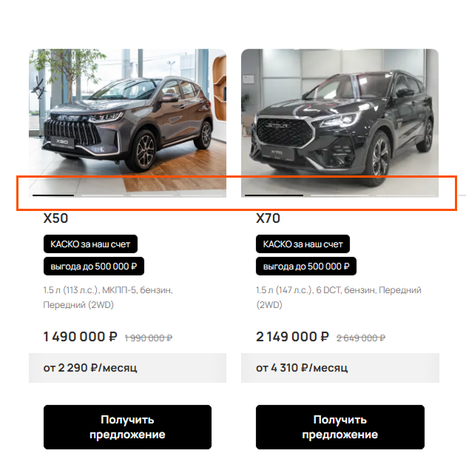Image resolution: width=466 pixels, height=476 pixels.
Task: Select first slide indicator on X50 photo
Action: (53, 195)
